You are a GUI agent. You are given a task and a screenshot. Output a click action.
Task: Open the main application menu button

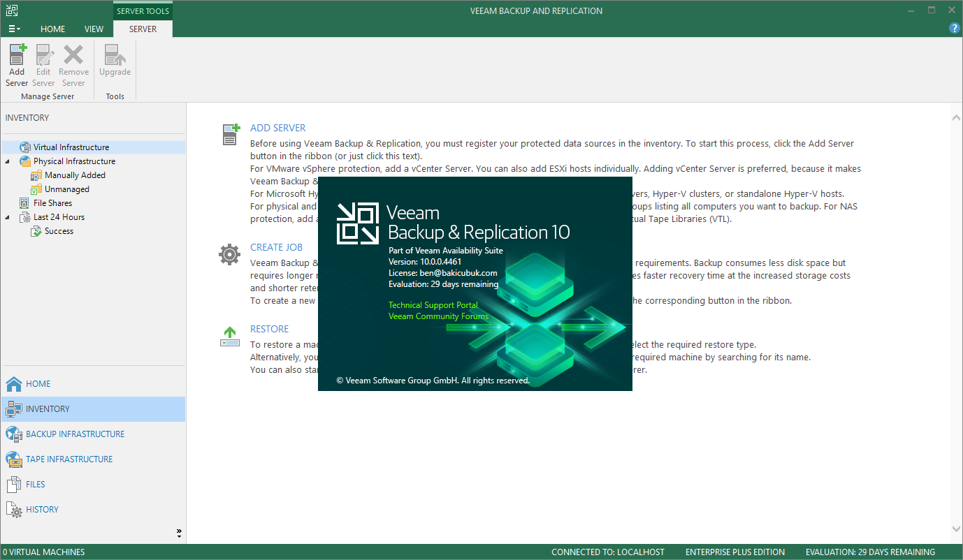pos(14,29)
